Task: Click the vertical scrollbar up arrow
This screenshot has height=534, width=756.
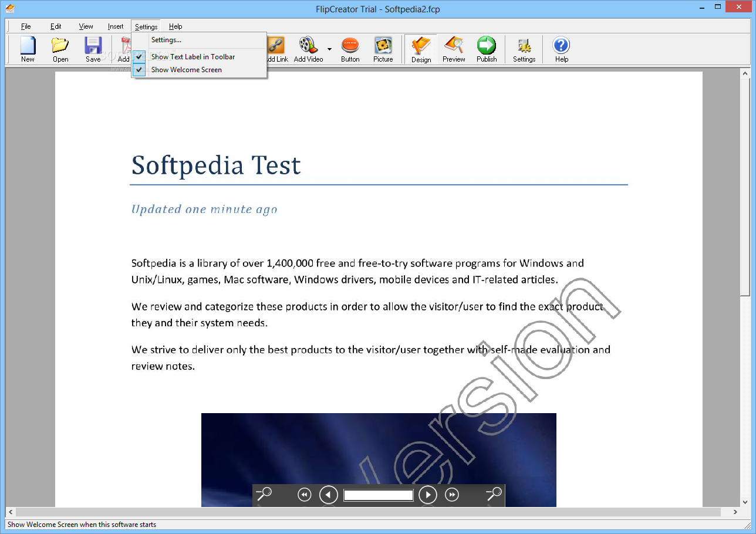Action: click(x=745, y=73)
